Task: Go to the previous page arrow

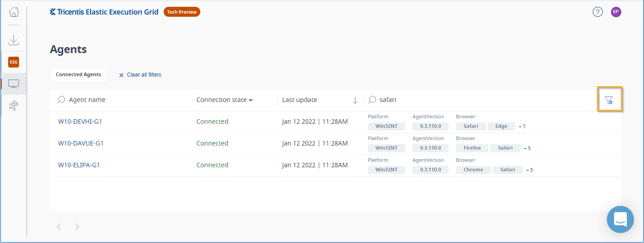Action: tap(59, 227)
